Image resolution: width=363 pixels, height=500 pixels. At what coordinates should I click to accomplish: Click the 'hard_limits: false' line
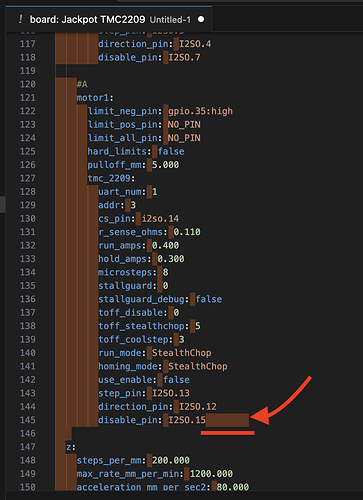click(x=136, y=151)
